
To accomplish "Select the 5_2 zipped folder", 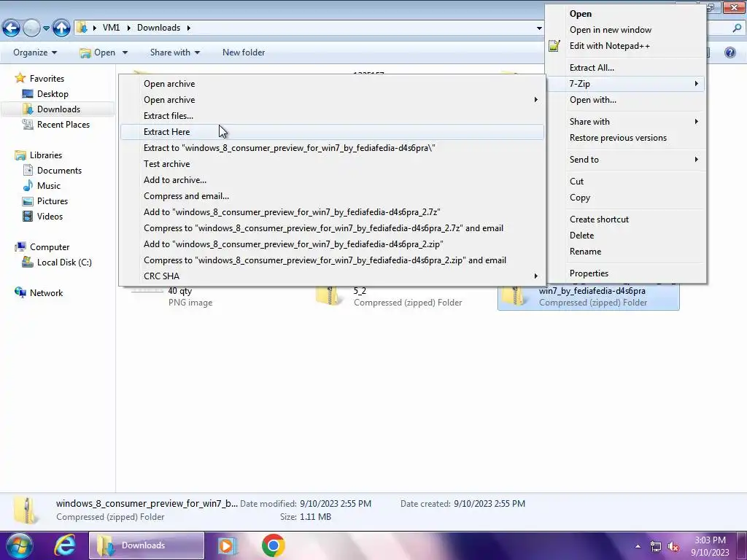I will (390, 296).
